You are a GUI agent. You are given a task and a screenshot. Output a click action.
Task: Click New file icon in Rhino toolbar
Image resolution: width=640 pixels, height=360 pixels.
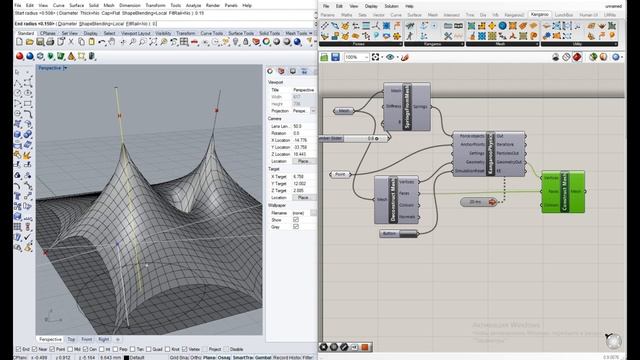(x=19, y=42)
